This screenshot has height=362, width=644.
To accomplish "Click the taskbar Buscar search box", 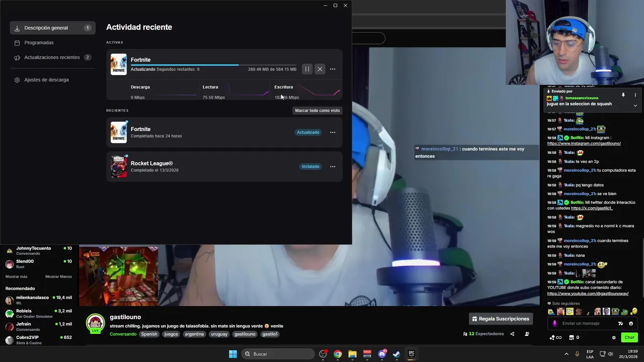I will pyautogui.click(x=278, y=354).
